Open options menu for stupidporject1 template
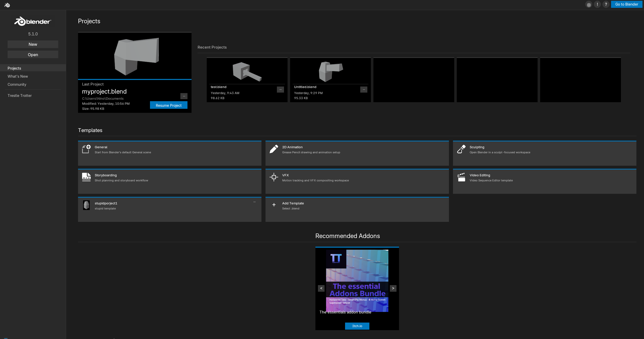The image size is (644, 339). (x=254, y=202)
